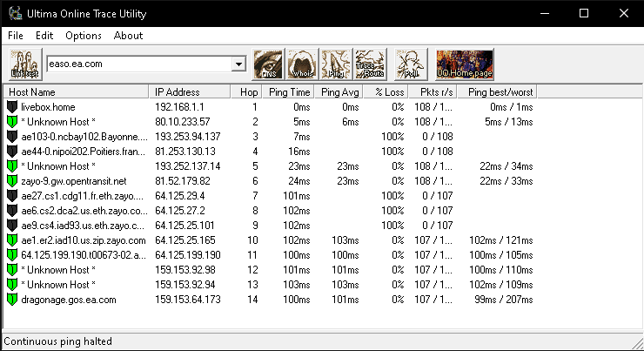Maximize the Ultima Online Trace Utility window

coord(584,13)
